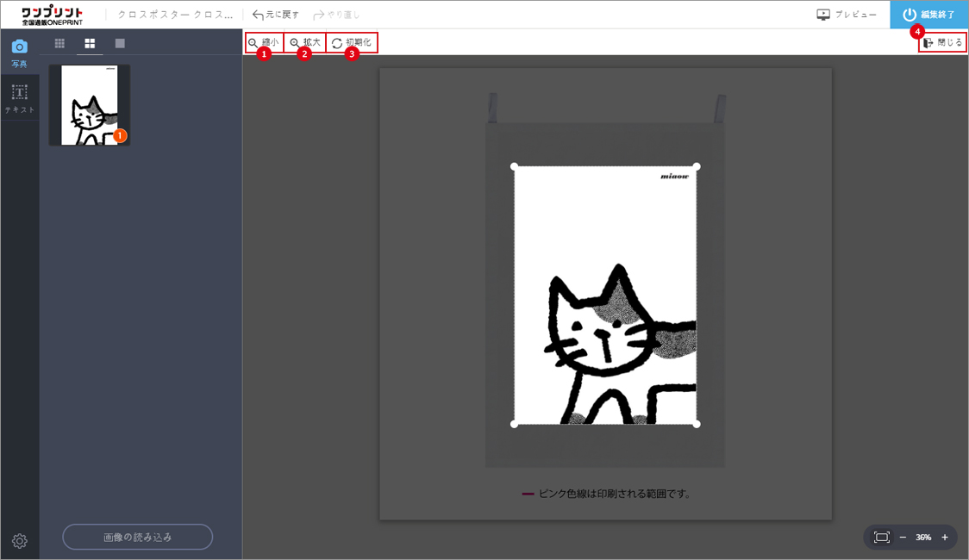Screen dimensions: 969x560
Task: Click 拡大 to enlarge the image
Action: point(304,42)
